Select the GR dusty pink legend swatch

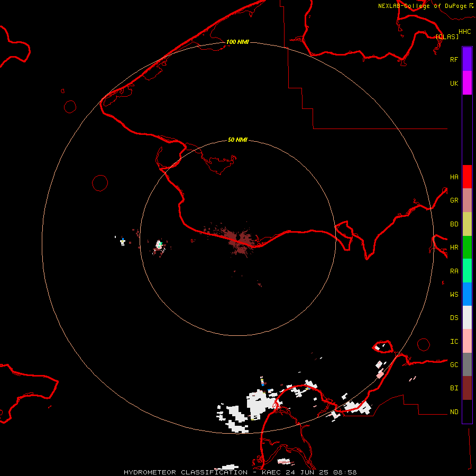467,200
